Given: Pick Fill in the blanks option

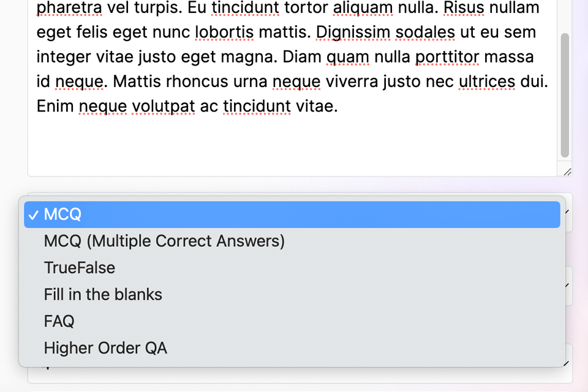Looking at the screenshot, I should [x=103, y=295].
